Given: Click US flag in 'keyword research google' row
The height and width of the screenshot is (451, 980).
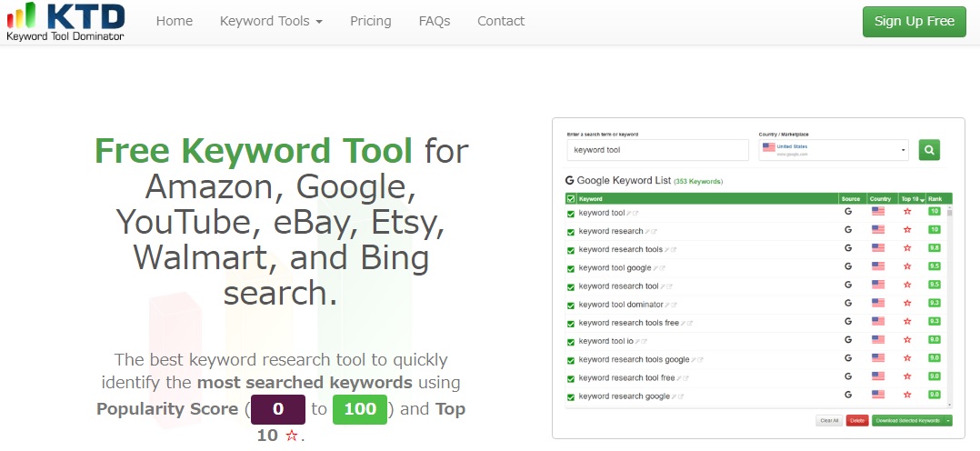Looking at the screenshot, I should pyautogui.click(x=878, y=395).
